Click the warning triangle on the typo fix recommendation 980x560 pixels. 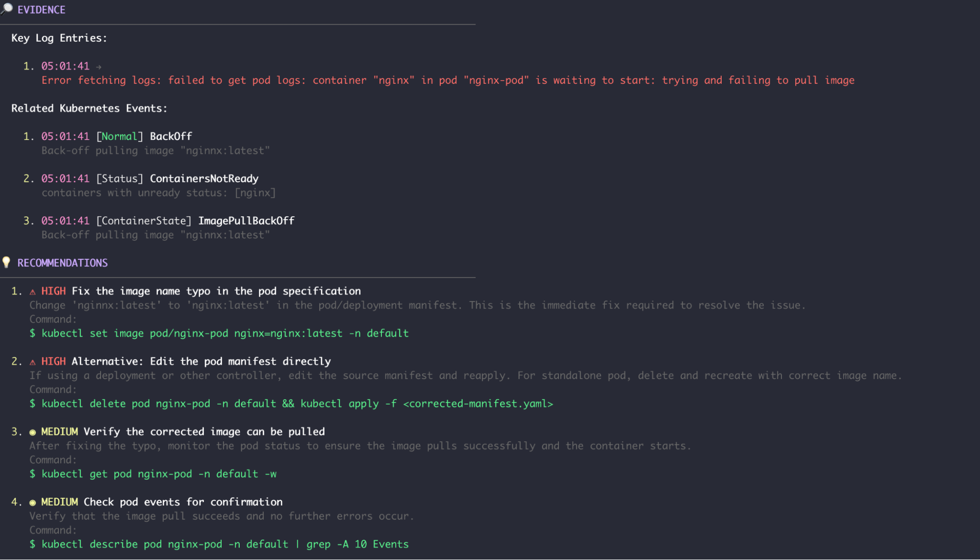[33, 292]
